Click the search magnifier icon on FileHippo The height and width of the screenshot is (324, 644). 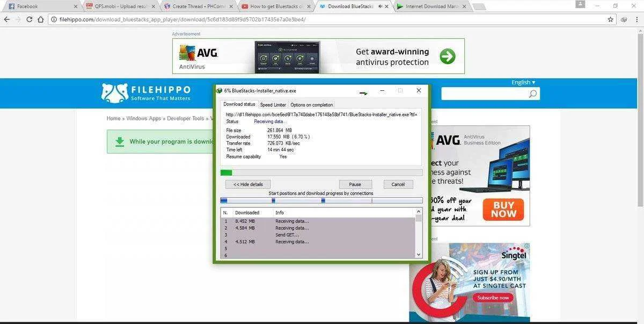(532, 94)
